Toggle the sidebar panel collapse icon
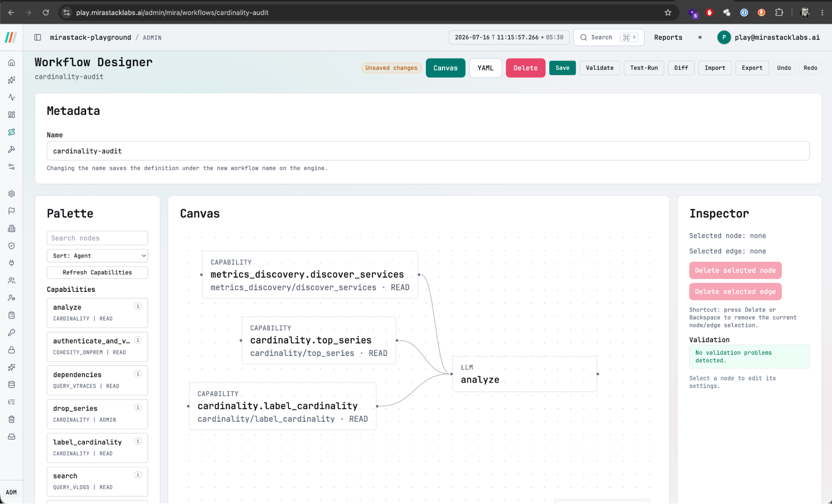The height and width of the screenshot is (504, 832). tap(37, 37)
